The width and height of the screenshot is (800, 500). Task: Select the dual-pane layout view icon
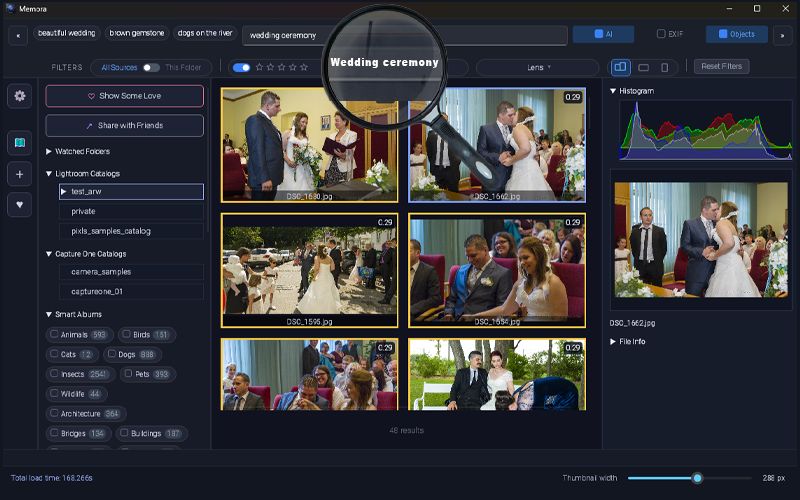click(620, 67)
